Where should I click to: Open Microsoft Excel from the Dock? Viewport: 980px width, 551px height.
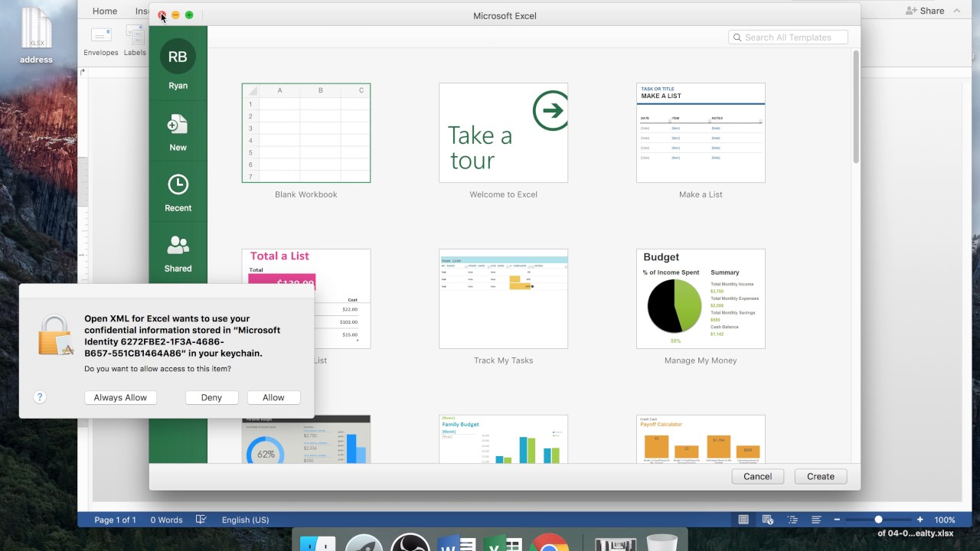(503, 542)
